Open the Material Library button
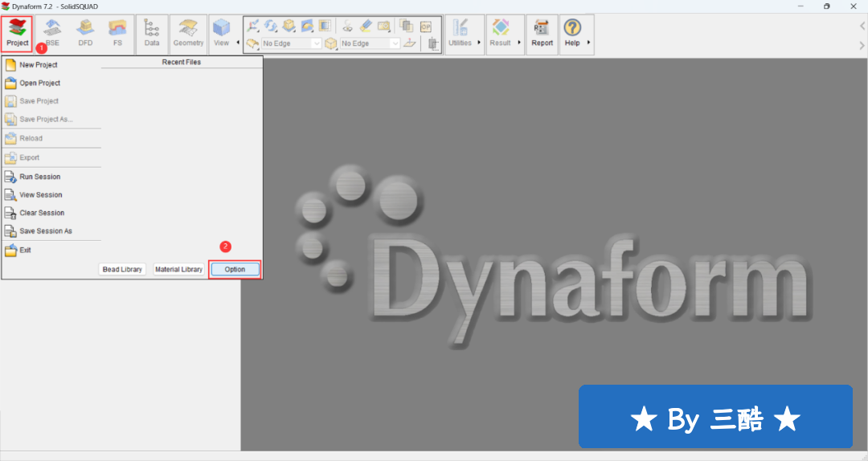Viewport: 868px width, 461px height. pyautogui.click(x=178, y=270)
